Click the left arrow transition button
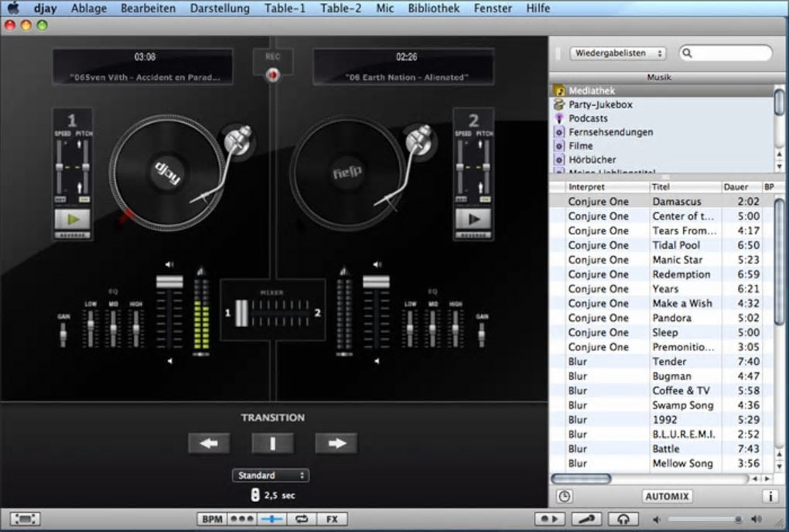Viewport: 789px width, 532px height. (209, 443)
